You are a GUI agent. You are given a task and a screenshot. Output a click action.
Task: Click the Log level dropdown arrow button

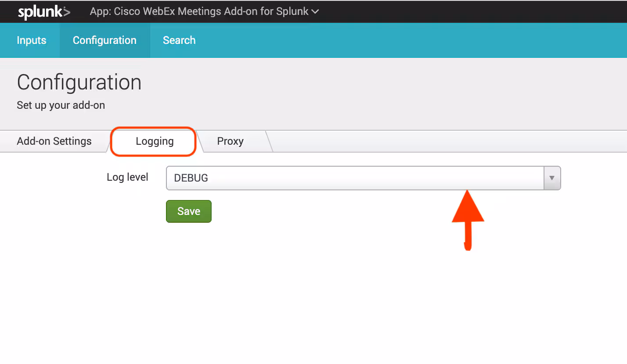[552, 178]
